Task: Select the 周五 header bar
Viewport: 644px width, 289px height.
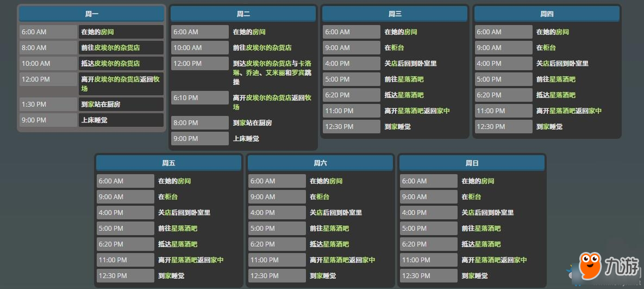Action: click(x=168, y=163)
